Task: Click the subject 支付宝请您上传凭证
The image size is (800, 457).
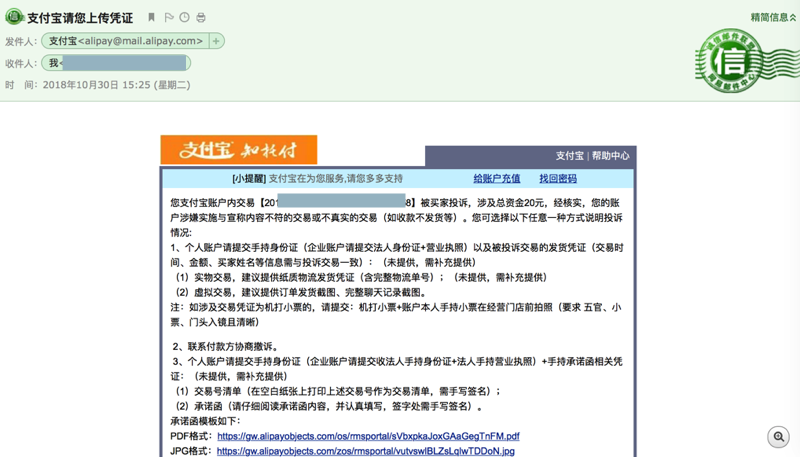Action: click(x=80, y=18)
